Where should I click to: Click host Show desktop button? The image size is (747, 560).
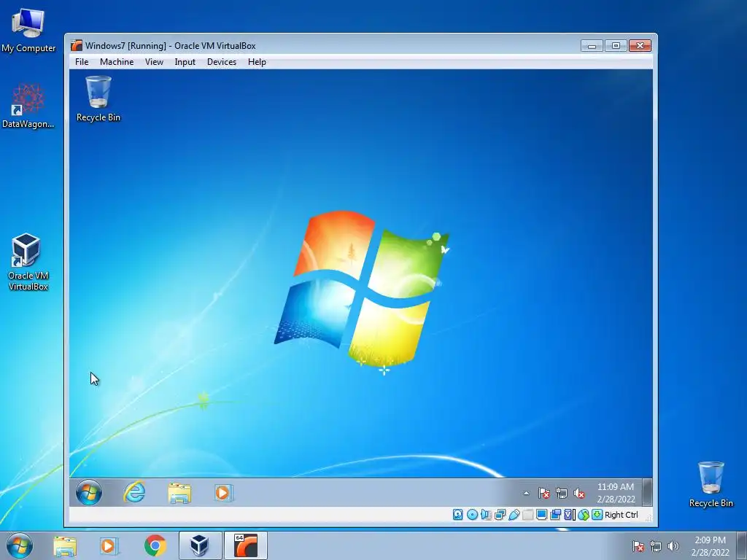coord(742,545)
